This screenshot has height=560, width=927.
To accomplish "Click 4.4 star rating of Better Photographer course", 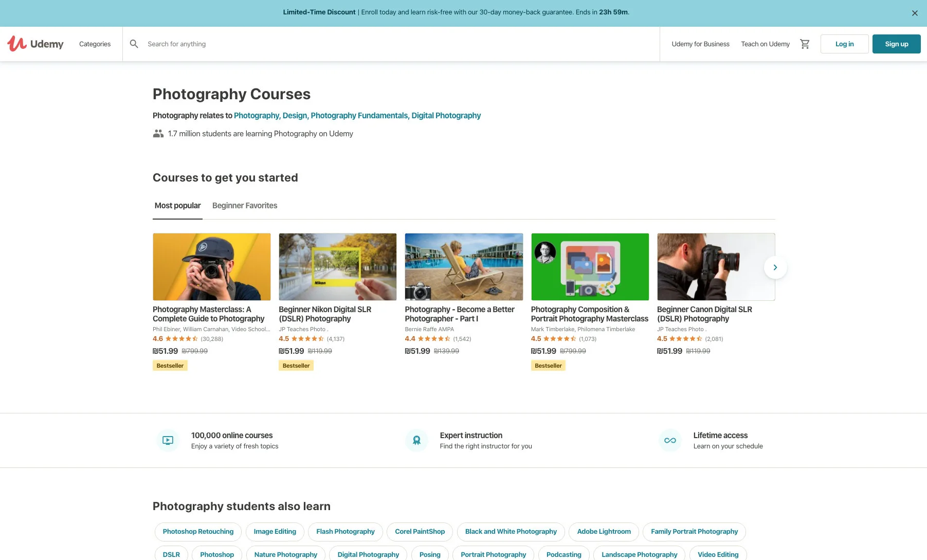I will [x=427, y=339].
